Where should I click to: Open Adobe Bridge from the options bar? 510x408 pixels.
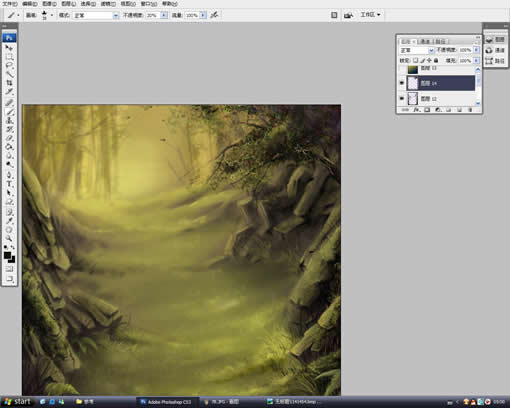(x=348, y=15)
